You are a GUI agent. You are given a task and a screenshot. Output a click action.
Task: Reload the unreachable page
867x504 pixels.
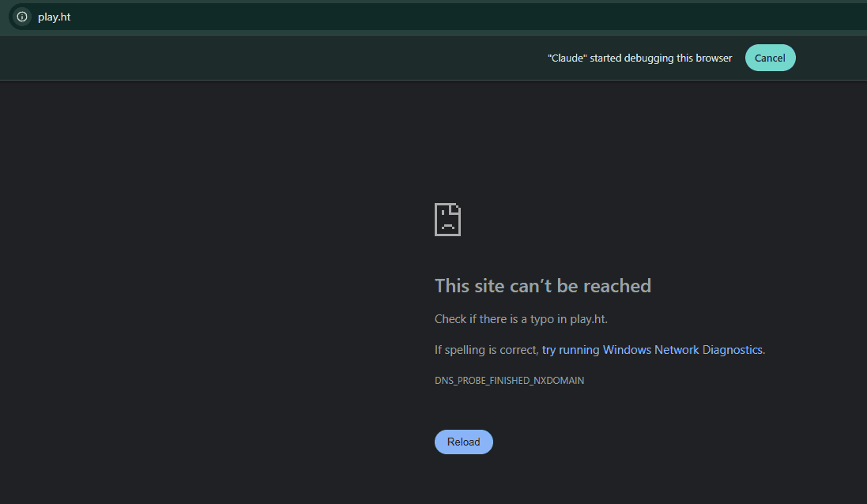[463, 442]
